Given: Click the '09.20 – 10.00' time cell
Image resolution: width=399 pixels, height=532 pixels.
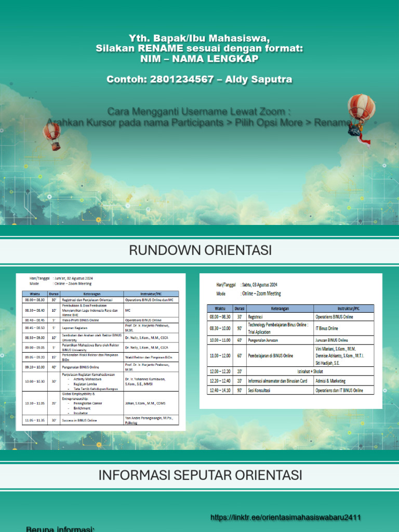Looking at the screenshot, I should pyautogui.click(x=35, y=367).
